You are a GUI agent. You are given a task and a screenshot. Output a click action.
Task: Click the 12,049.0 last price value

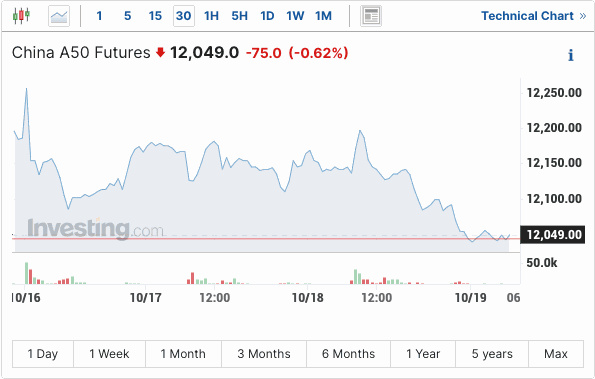(x=205, y=53)
